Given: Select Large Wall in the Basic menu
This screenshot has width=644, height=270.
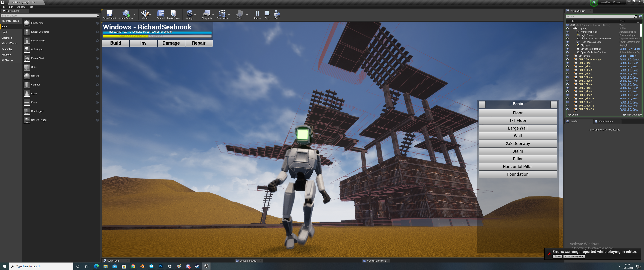Looking at the screenshot, I should (518, 128).
